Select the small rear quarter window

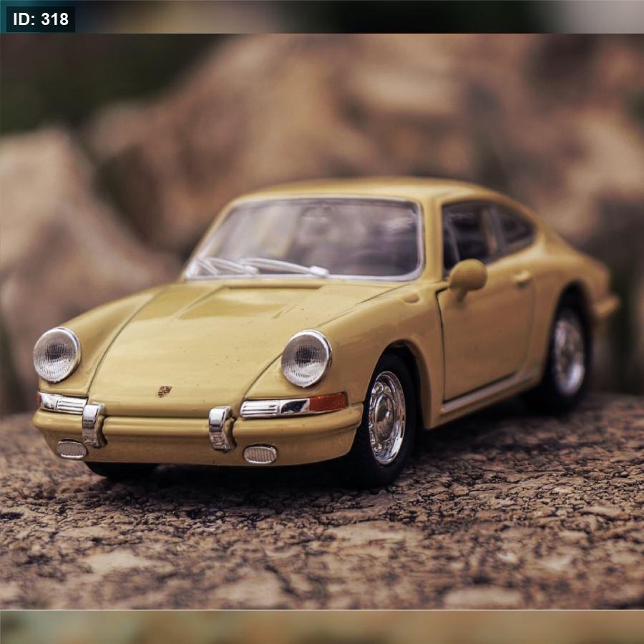(x=515, y=227)
